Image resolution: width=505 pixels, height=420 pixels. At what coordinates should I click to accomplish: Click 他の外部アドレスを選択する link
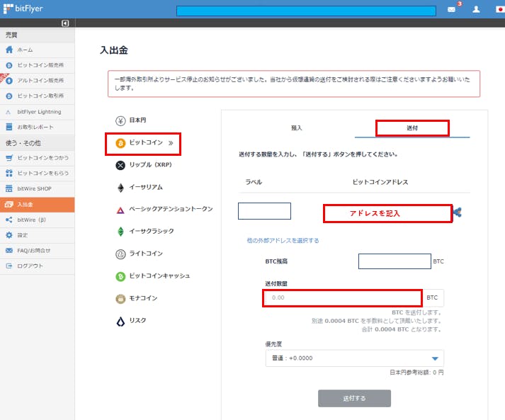click(283, 241)
